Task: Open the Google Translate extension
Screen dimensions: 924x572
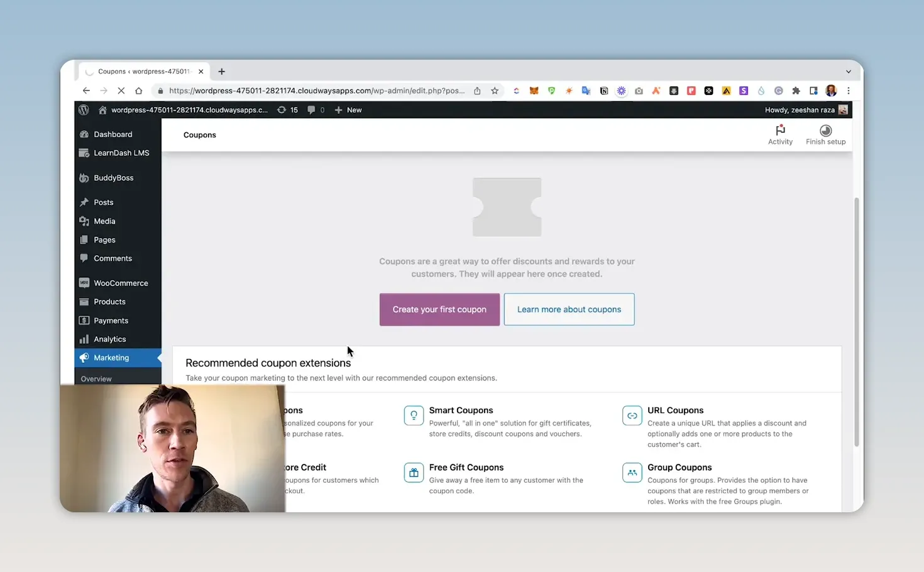Action: coord(586,91)
